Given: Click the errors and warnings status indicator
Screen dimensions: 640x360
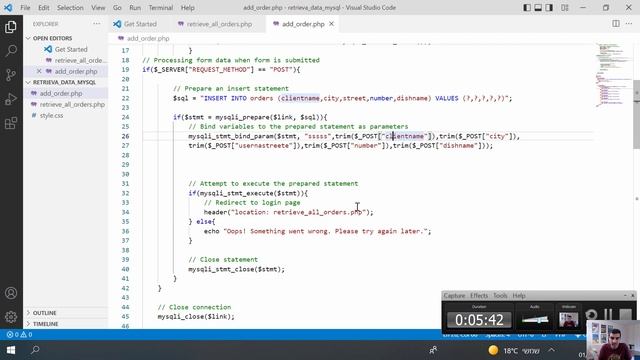Looking at the screenshot, I should (19, 334).
